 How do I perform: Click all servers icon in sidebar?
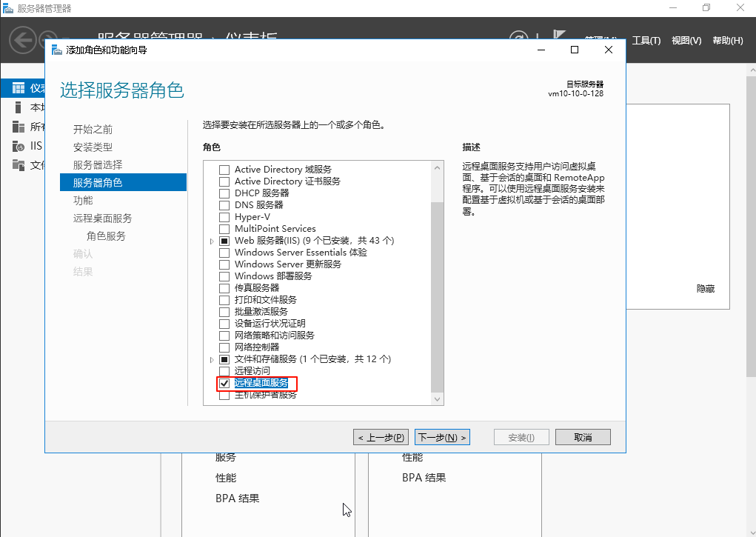tap(19, 127)
